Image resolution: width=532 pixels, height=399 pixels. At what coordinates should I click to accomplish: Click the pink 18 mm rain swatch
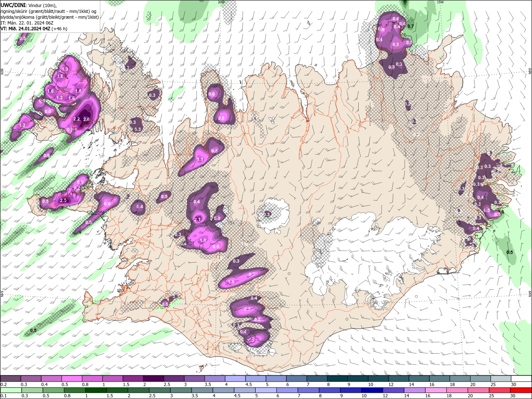457,390
